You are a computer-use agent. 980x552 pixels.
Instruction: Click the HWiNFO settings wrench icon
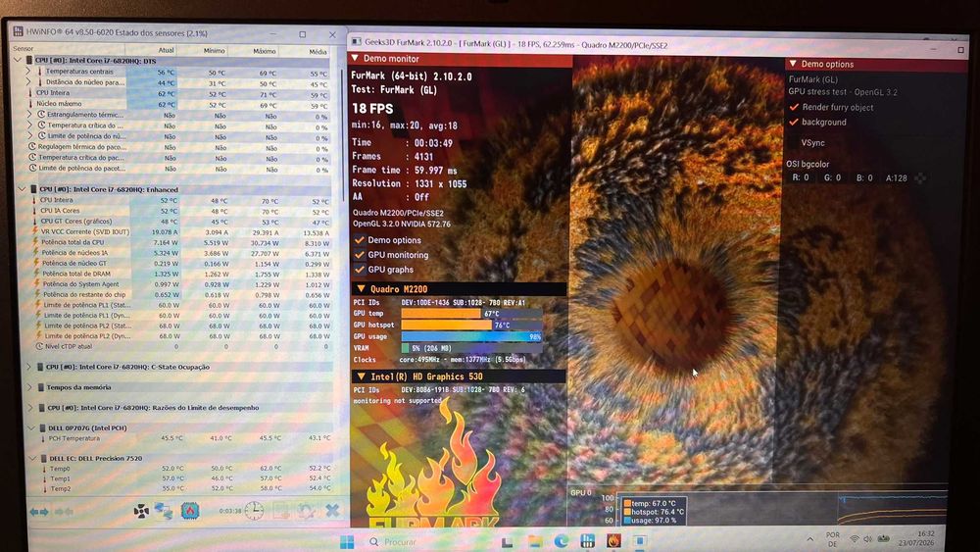[x=306, y=511]
